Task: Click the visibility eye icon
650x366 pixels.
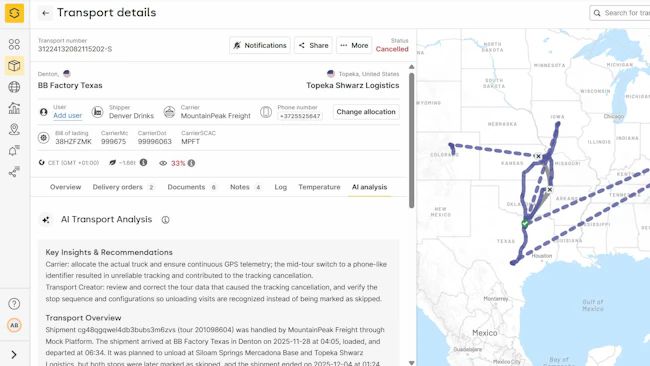Action: 163,163
